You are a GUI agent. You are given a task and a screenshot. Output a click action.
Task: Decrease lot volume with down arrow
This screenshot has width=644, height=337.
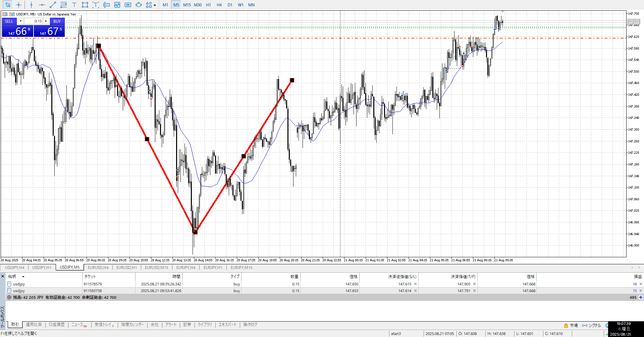point(20,21)
